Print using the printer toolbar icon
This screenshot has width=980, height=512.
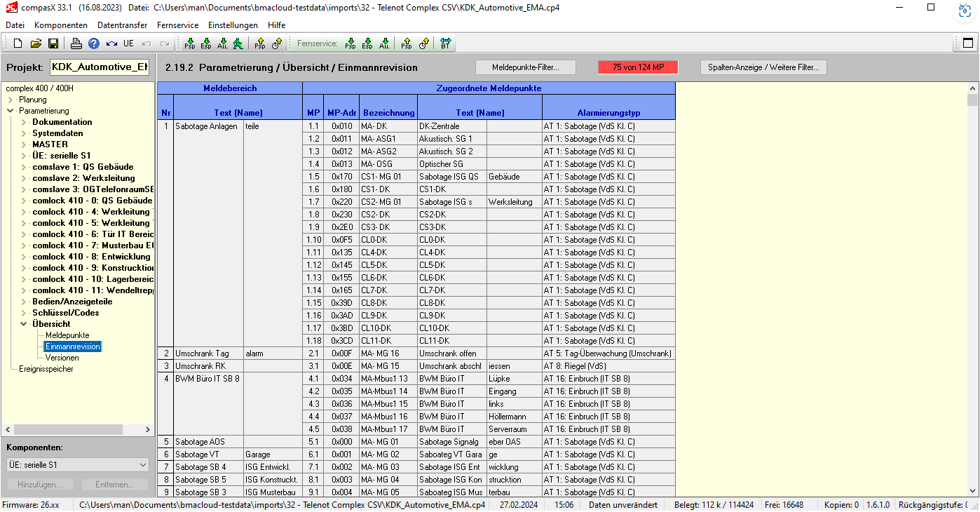click(x=76, y=43)
